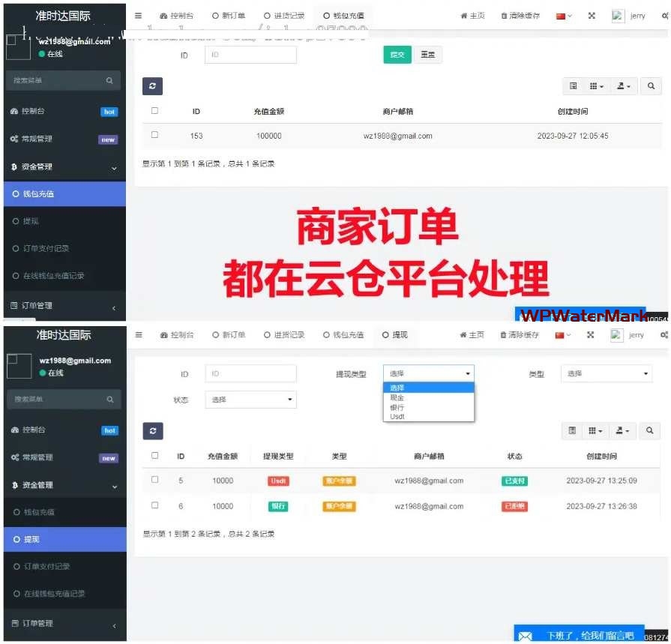Click refresh icon above the withdrawal records table
The image size is (671, 644).
pyautogui.click(x=152, y=430)
